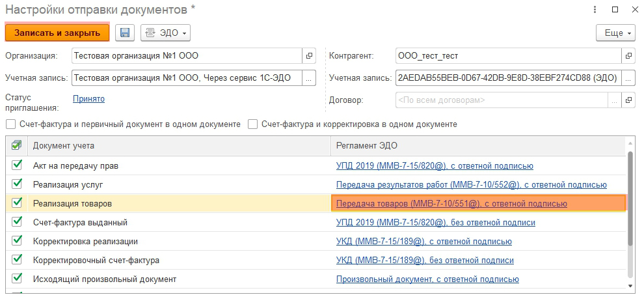This screenshot has width=644, height=297.
Task: Click the select-all checkmarks header icon
Action: pyautogui.click(x=17, y=145)
